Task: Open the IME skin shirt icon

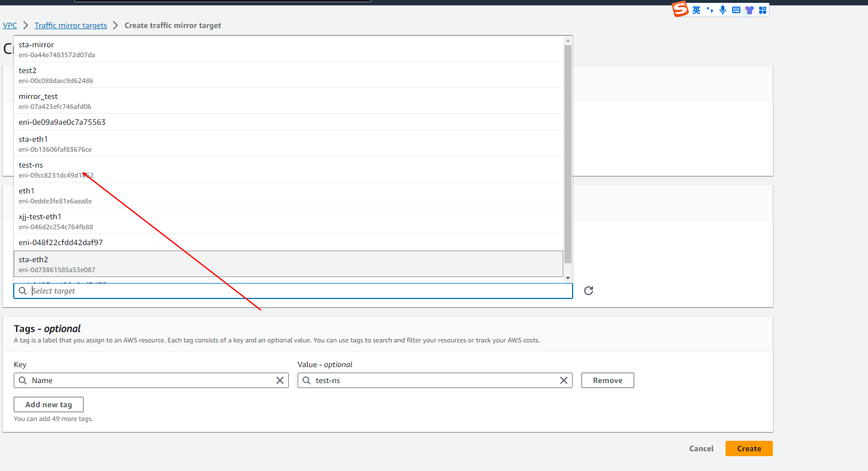Action: point(749,10)
